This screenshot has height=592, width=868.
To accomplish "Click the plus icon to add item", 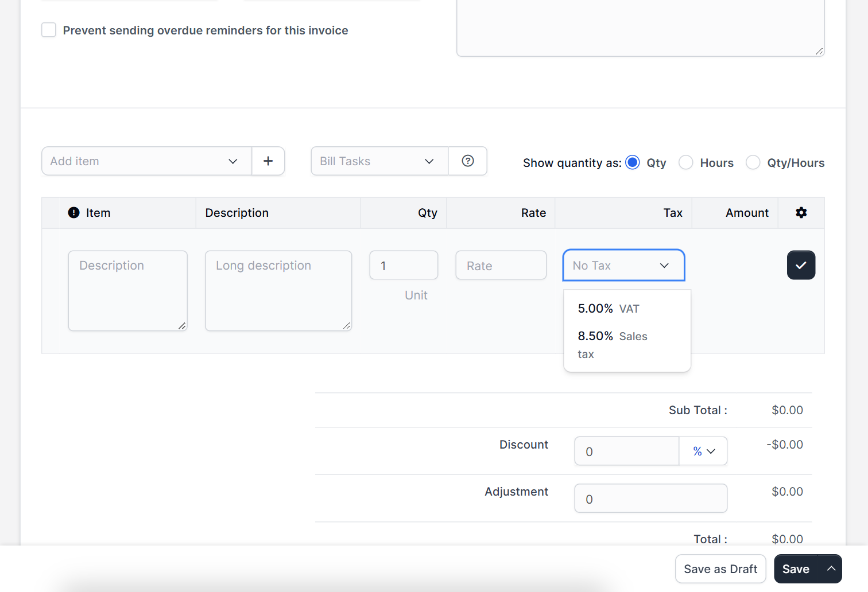I will point(268,161).
